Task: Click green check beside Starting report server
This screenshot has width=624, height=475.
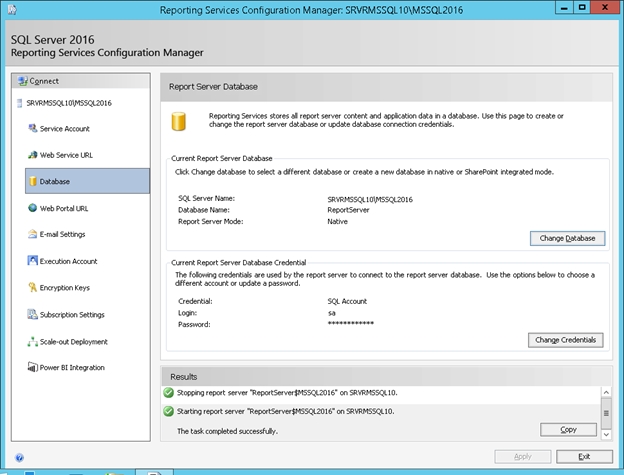Action: [168, 411]
